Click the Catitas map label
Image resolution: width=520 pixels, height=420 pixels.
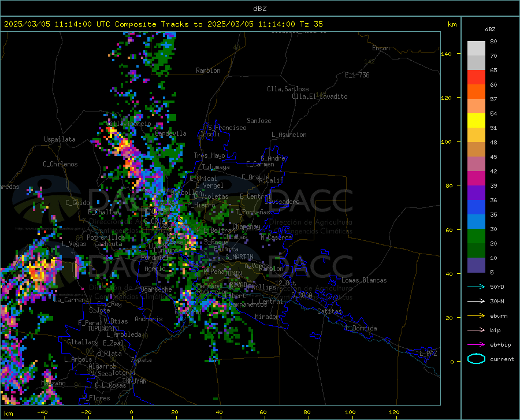329,311
